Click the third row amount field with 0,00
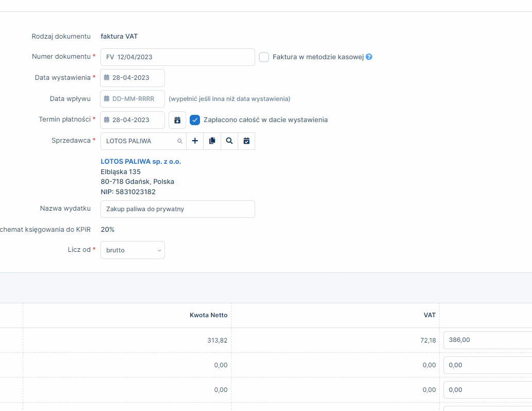 point(487,390)
